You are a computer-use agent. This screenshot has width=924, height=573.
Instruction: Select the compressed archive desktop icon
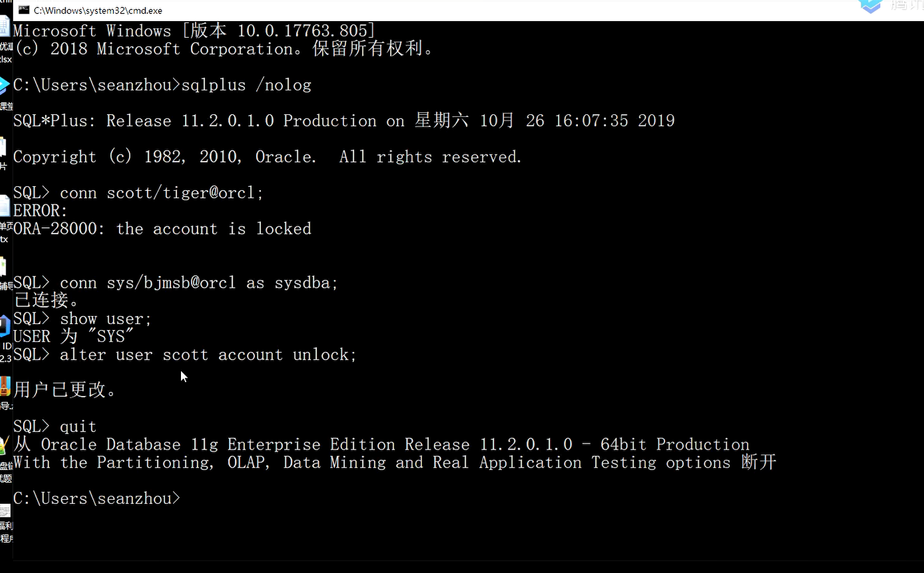click(x=5, y=393)
